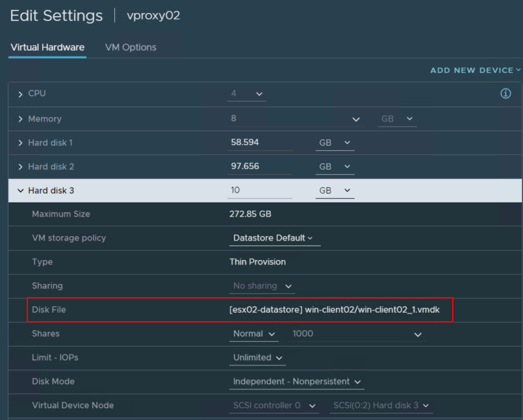Click the Hard disk 1 size field

click(260, 143)
